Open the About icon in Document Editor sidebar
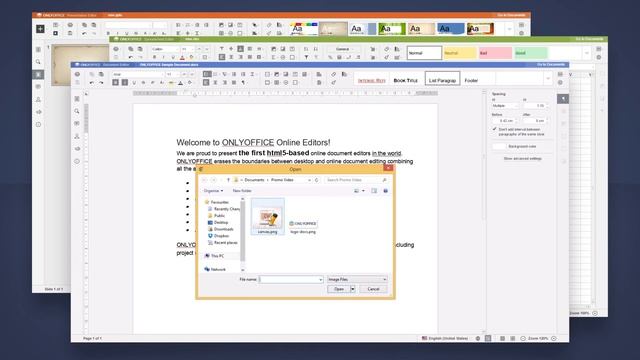The image size is (640, 360). [77, 161]
